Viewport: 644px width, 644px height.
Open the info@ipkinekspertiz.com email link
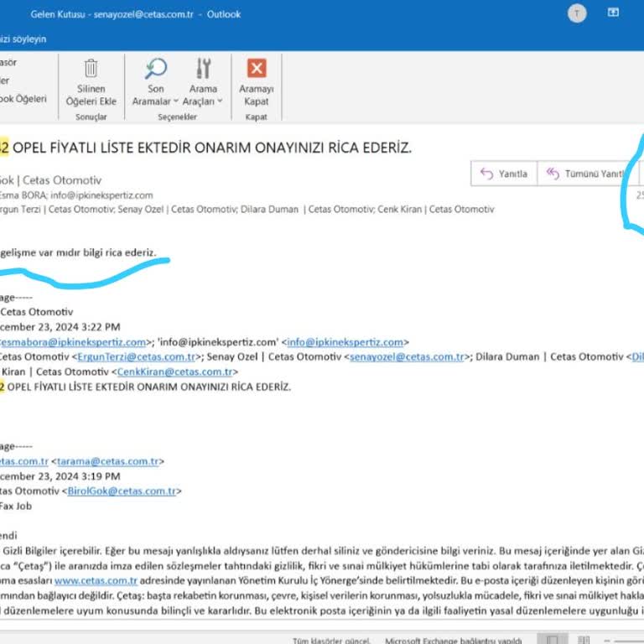346,342
